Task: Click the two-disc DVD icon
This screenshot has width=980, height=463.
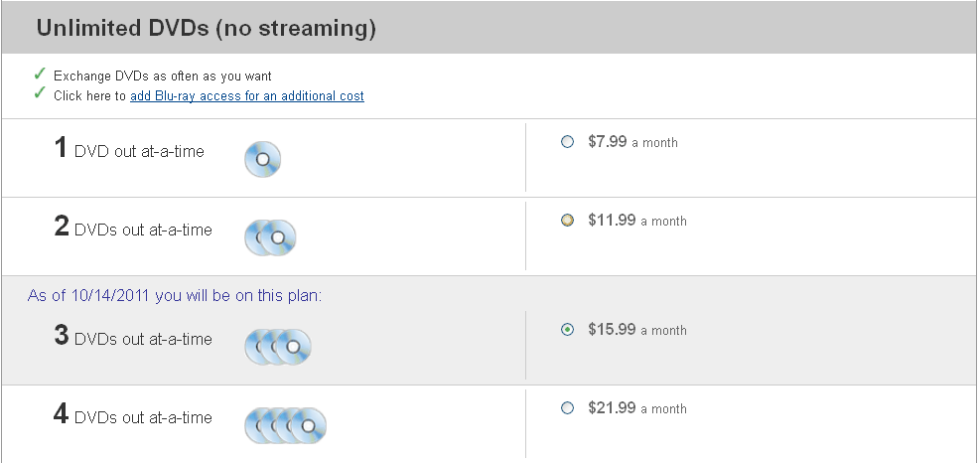Action: (270, 237)
